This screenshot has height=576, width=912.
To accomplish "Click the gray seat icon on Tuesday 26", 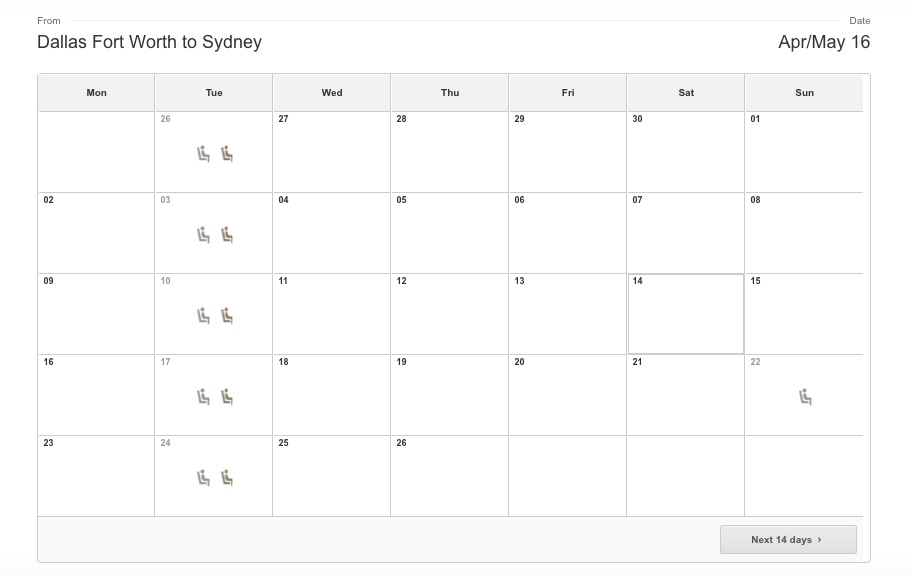I will point(203,154).
